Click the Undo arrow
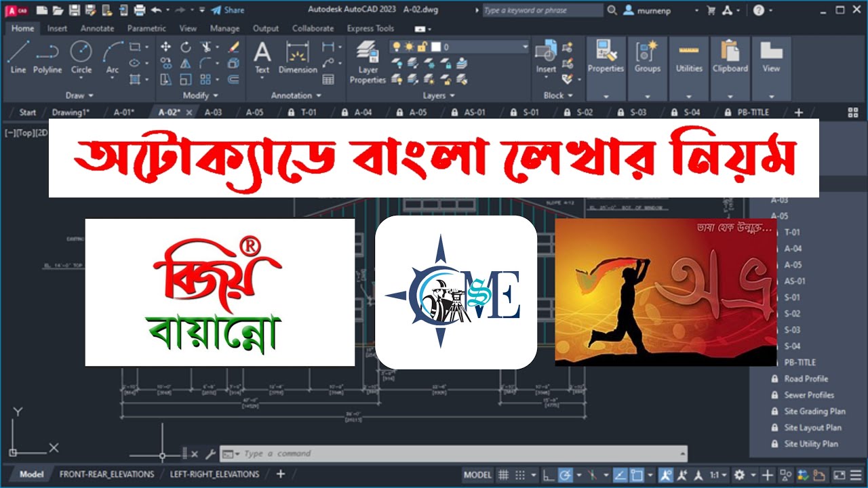 pyautogui.click(x=157, y=10)
